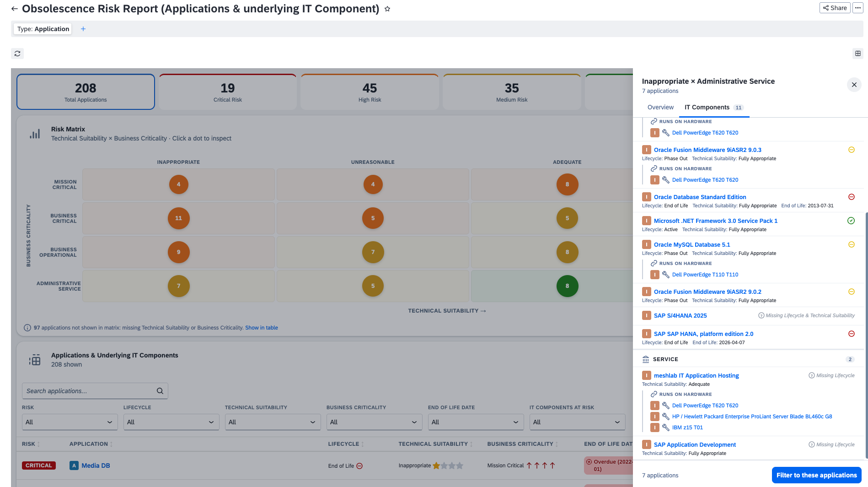Open the HP ProLiant Server Blade BL460c G8 link

752,417
